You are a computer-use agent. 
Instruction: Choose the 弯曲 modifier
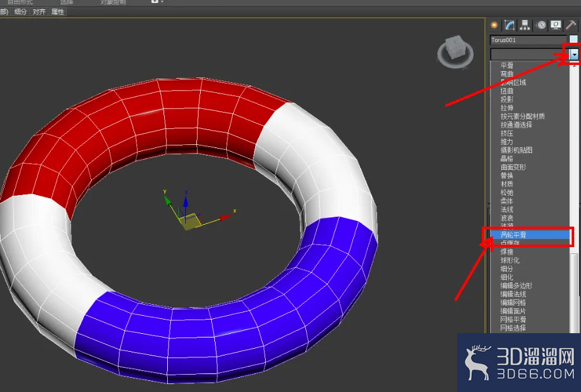(x=507, y=74)
